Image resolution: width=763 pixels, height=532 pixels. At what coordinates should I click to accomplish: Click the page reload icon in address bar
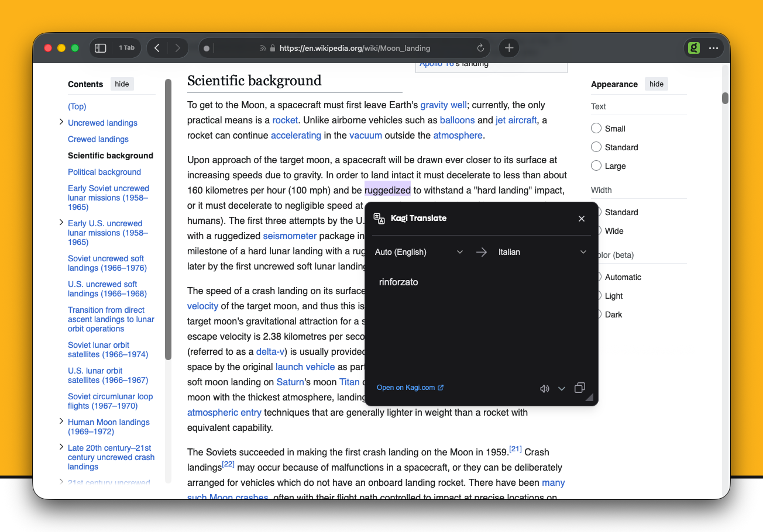[x=480, y=47]
